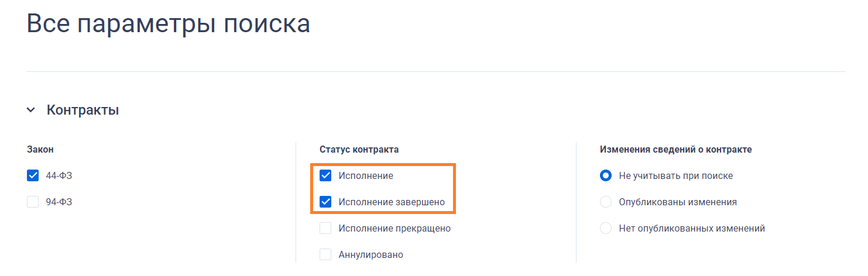Click the Контракты section heading text

[x=83, y=110]
